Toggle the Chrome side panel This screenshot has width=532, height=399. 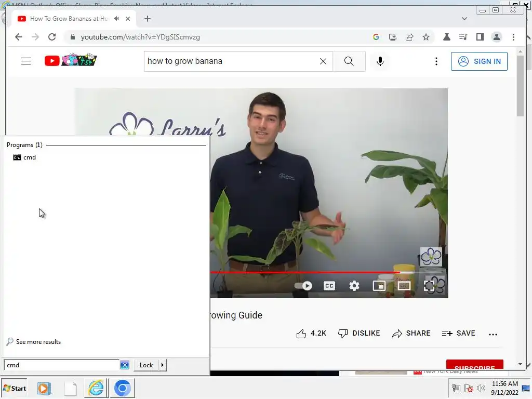[480, 37]
